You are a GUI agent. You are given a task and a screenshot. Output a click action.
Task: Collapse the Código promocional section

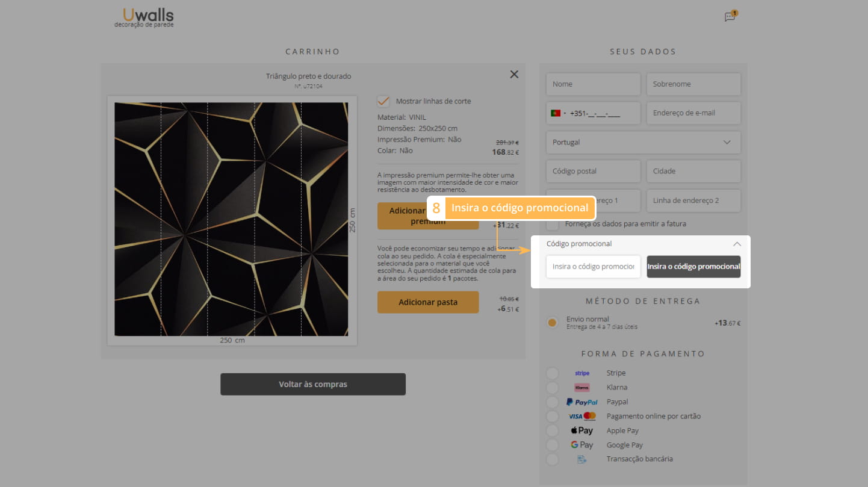click(737, 244)
